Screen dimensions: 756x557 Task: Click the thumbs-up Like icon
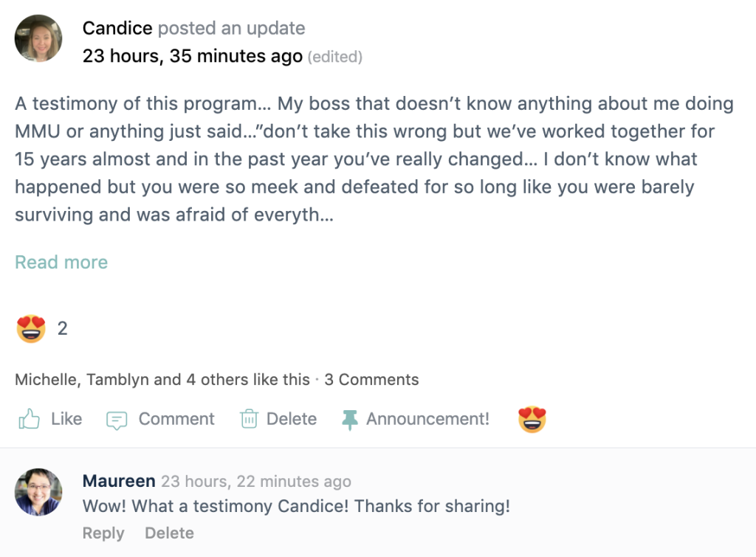pyautogui.click(x=29, y=420)
